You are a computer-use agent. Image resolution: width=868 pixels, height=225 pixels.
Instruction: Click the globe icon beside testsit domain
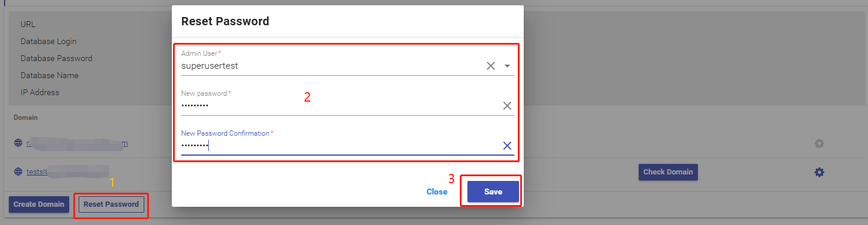click(18, 172)
